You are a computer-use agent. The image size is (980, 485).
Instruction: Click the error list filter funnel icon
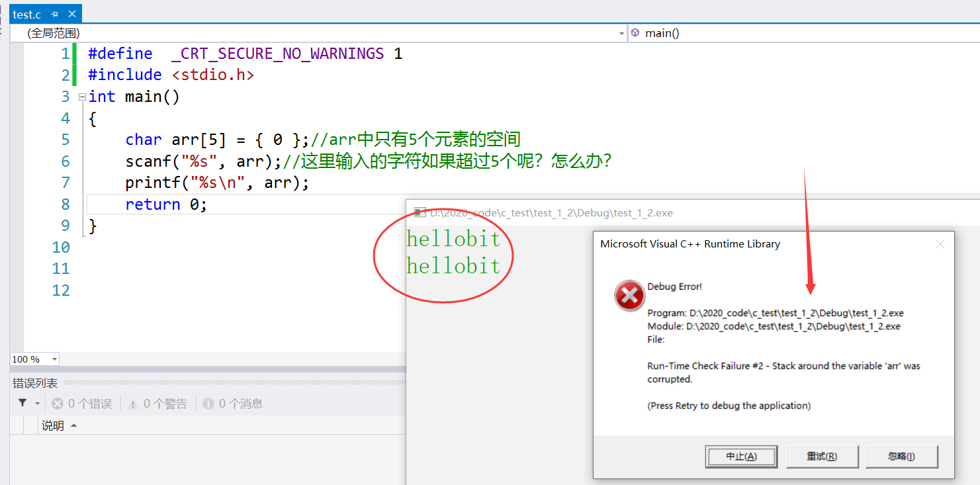coord(22,403)
